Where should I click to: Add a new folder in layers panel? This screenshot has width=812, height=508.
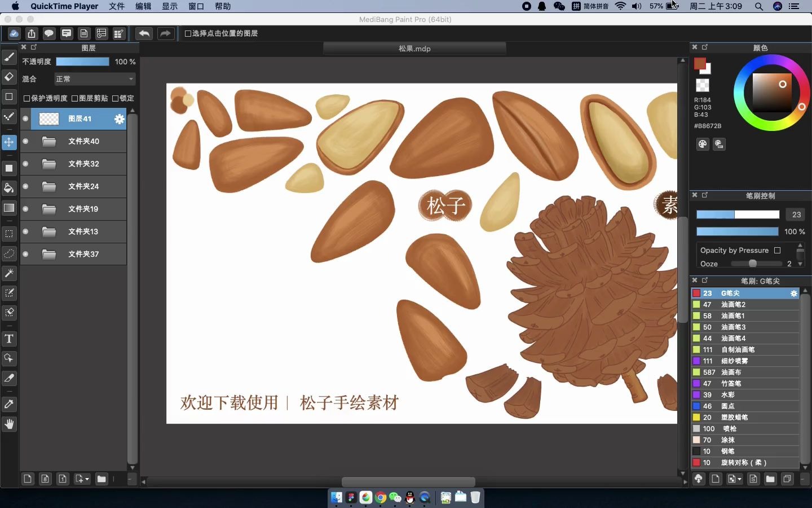click(101, 479)
